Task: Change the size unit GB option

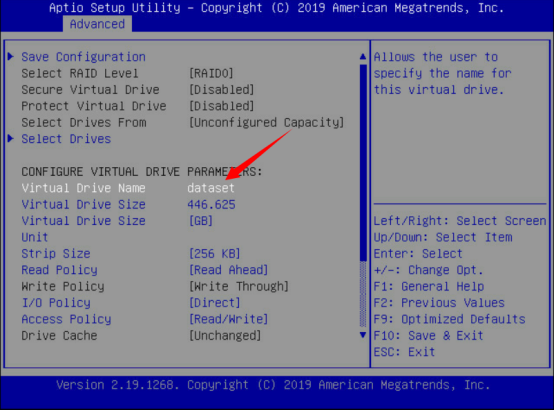Action: coord(201,221)
